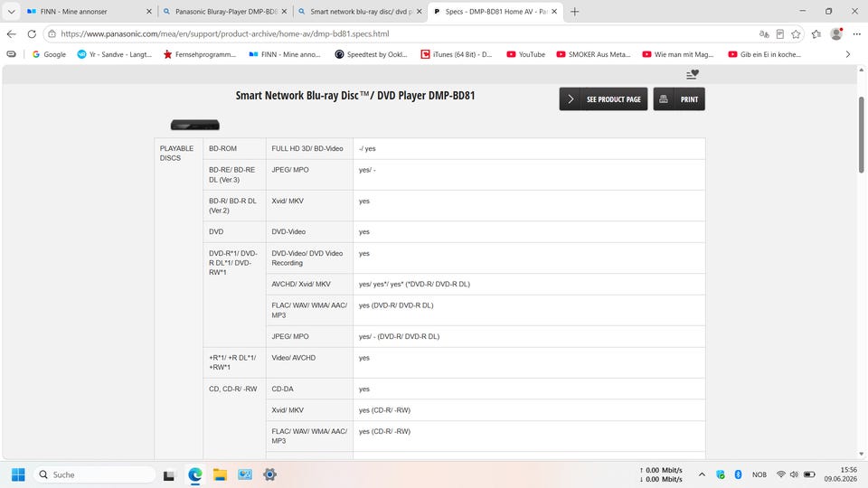Viewport: 868px width, 488px height.
Task: Open the browser profile avatar
Action: 836,33
